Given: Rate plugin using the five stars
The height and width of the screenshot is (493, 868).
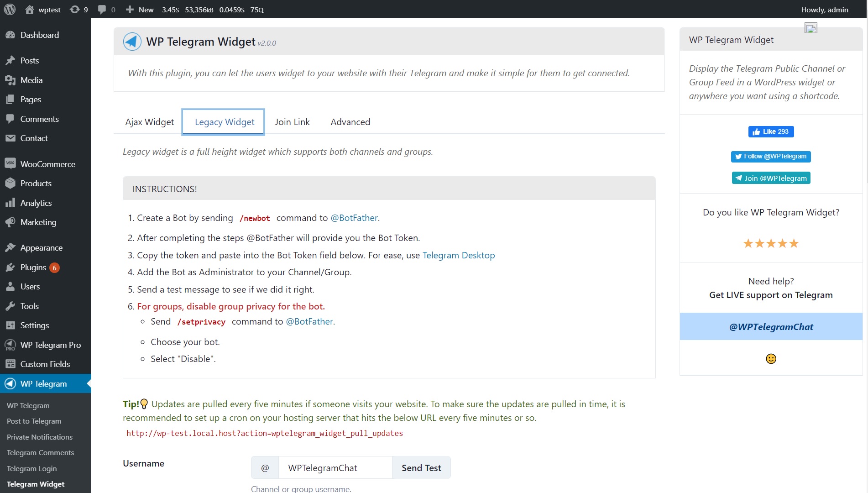Looking at the screenshot, I should pyautogui.click(x=771, y=243).
